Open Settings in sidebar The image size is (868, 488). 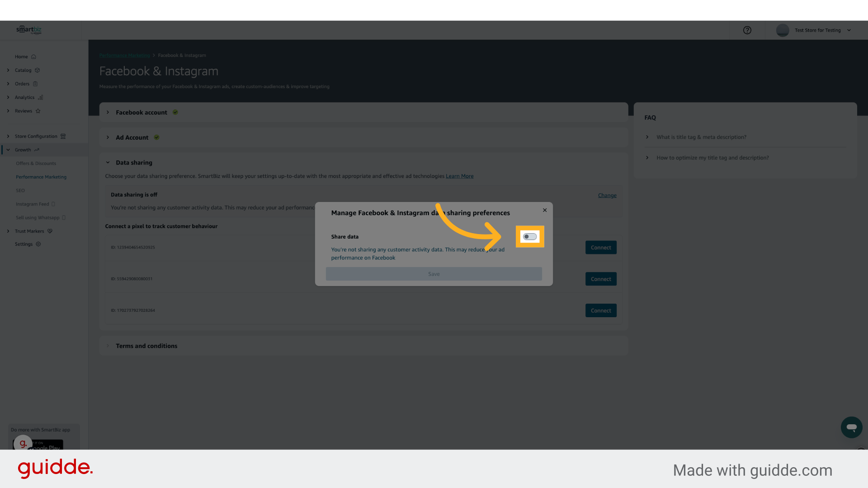(24, 244)
